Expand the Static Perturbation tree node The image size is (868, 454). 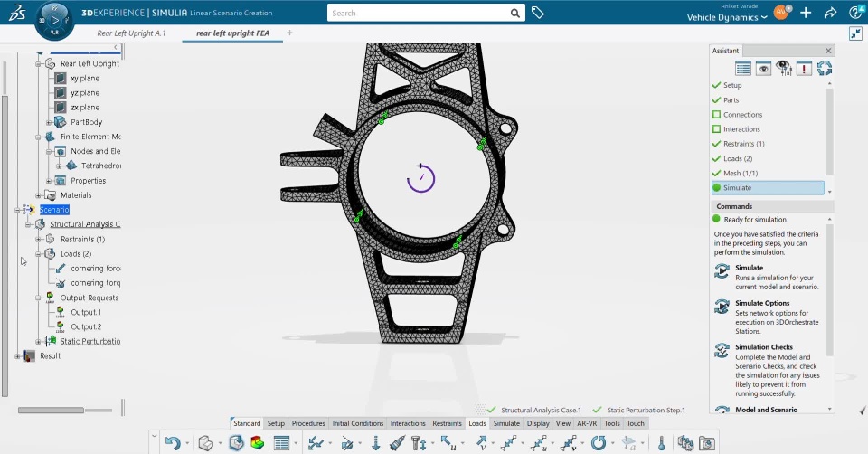click(x=38, y=342)
